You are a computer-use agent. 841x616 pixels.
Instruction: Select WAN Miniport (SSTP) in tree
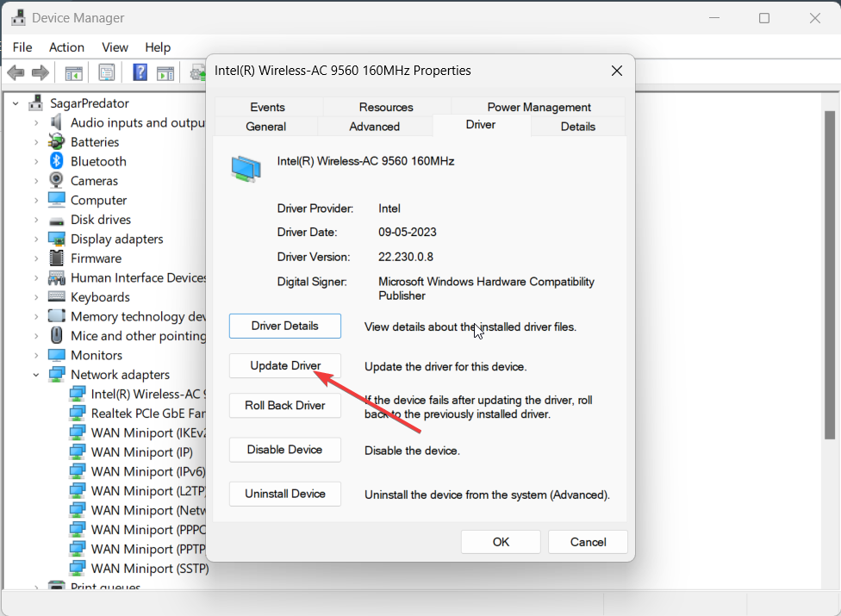[150, 569]
